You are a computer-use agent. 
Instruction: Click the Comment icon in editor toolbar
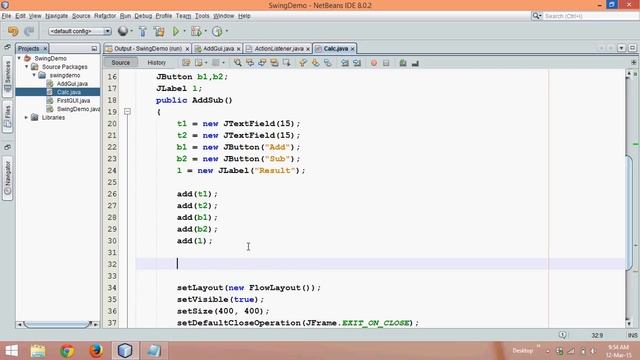(x=403, y=63)
